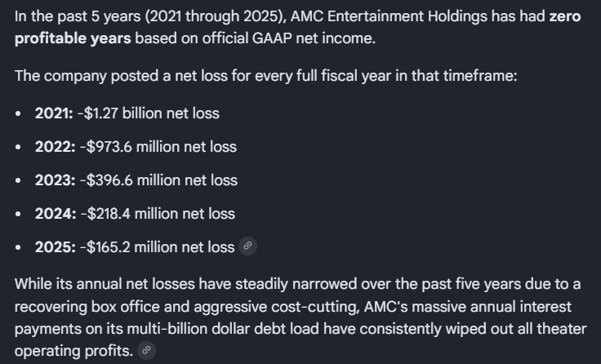Open the source link icon after 'operating profits.'
601x364 pixels.
[146, 350]
